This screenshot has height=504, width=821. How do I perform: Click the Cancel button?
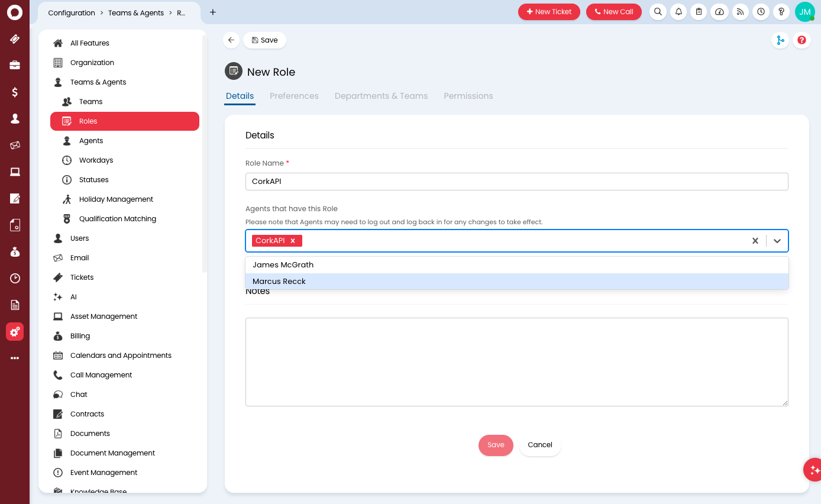540,445
